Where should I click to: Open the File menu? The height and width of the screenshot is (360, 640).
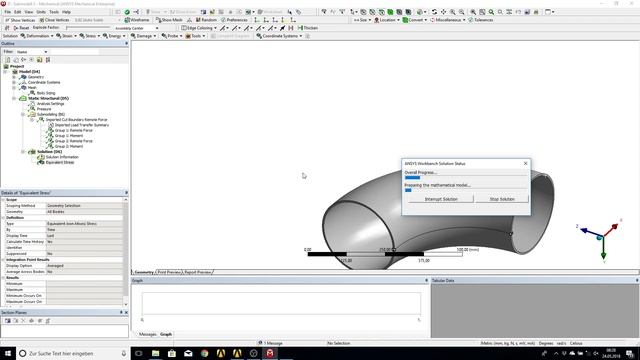7,12
